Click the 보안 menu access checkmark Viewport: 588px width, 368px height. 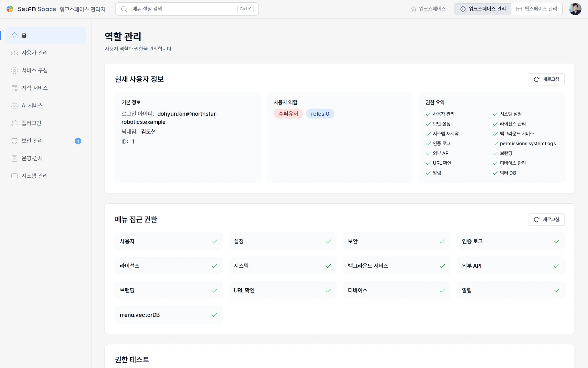click(x=442, y=241)
